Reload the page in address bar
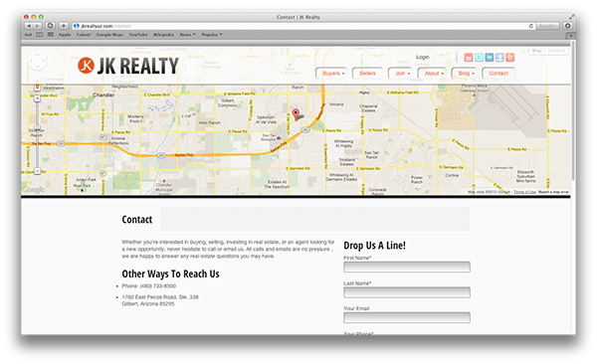This screenshot has height=364, width=597. point(530,26)
